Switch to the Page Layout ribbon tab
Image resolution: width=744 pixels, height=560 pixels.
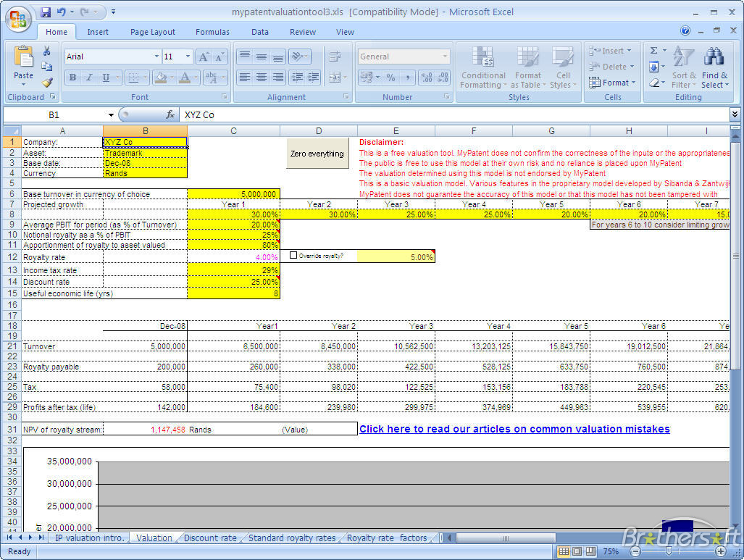[152, 32]
